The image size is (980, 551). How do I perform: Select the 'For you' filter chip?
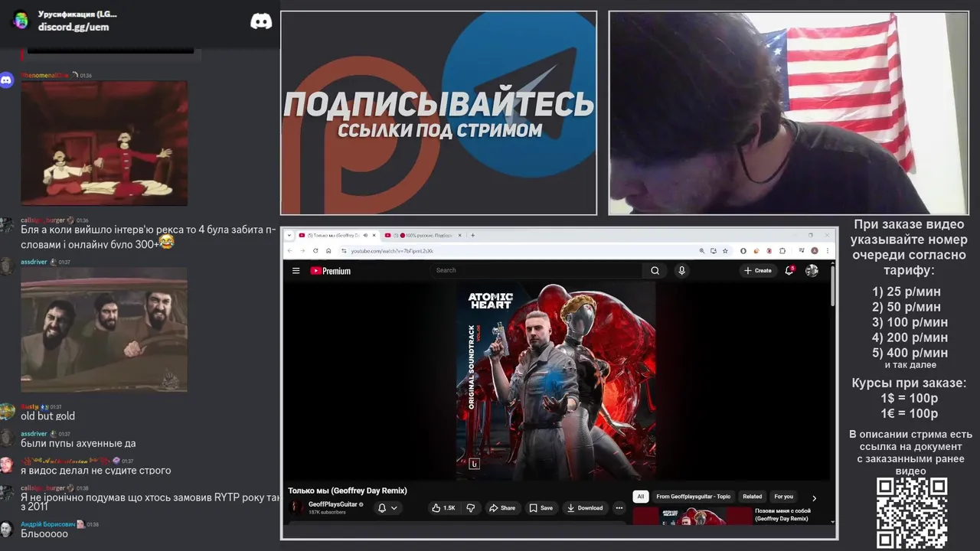784,497
